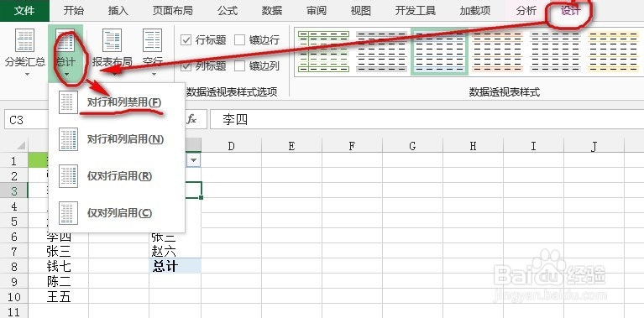Switch to the 页面布局 tab
Screen dimensions: 644x318
[172, 11]
